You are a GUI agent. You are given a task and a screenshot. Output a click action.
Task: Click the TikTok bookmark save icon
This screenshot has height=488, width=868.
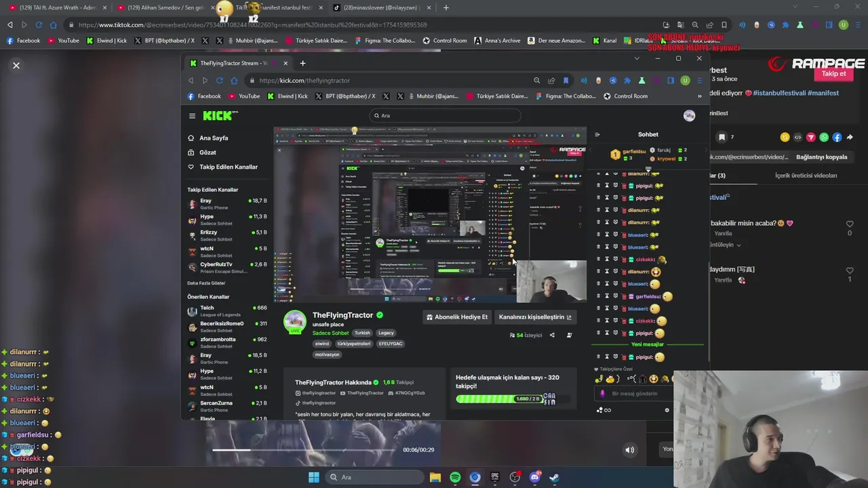pyautogui.click(x=722, y=138)
